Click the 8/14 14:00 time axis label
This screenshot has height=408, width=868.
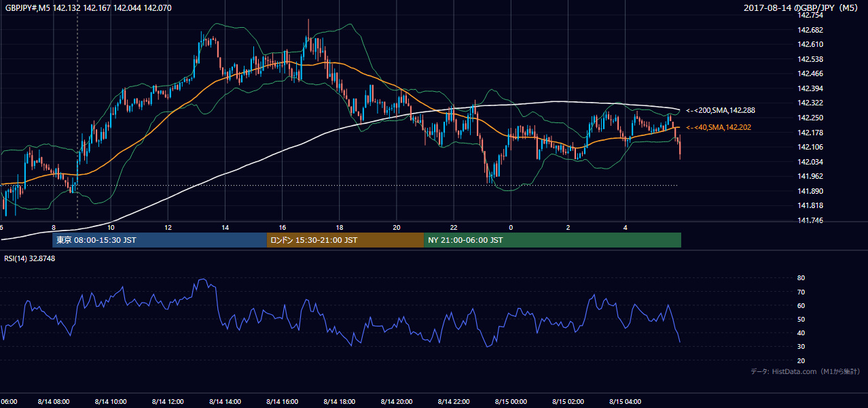click(x=224, y=401)
